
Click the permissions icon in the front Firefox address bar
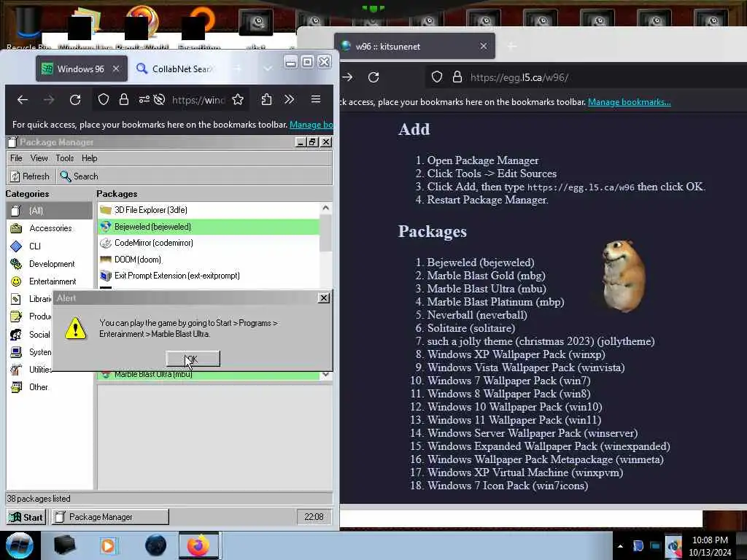144,99
